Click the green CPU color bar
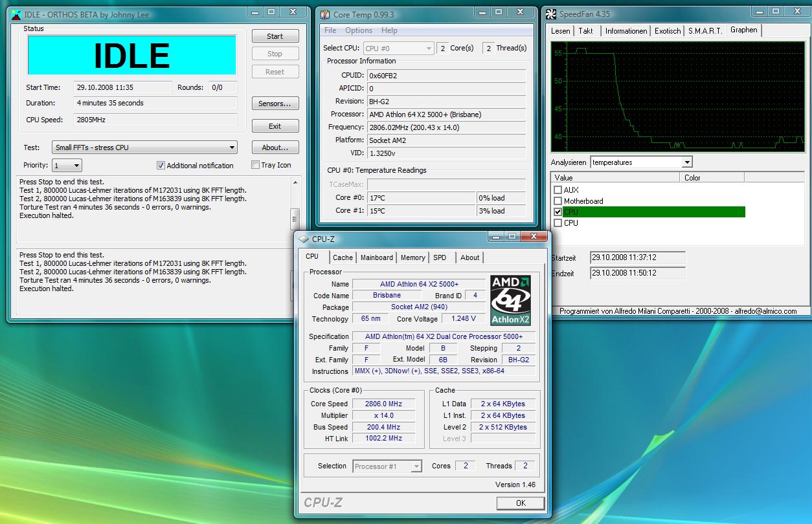The width and height of the screenshot is (812, 524). (654, 212)
